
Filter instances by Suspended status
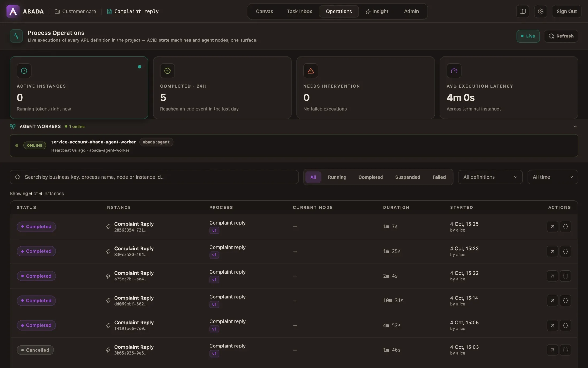(x=407, y=177)
